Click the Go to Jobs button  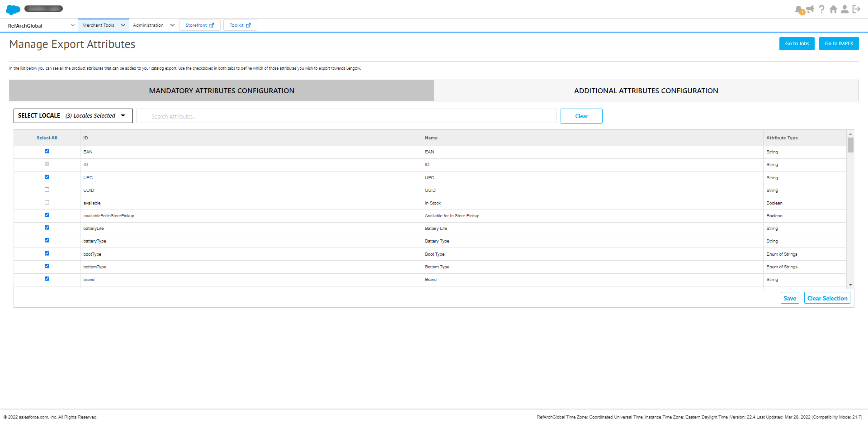tap(797, 44)
